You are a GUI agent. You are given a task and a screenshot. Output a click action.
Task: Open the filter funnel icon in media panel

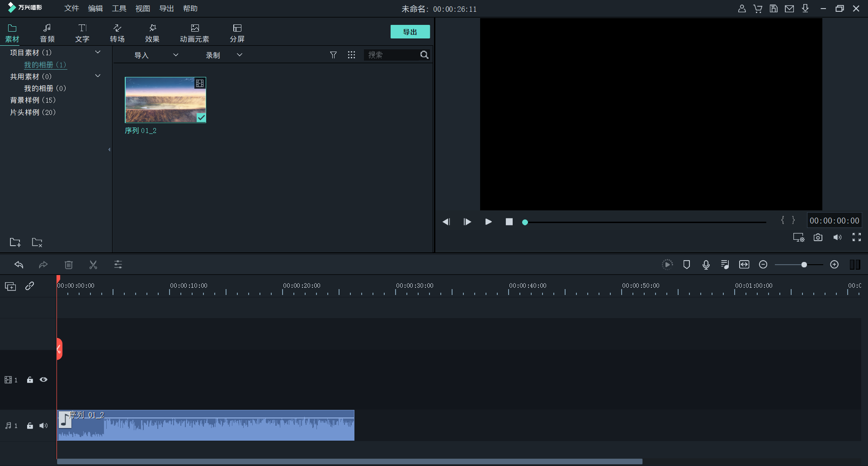pos(333,55)
